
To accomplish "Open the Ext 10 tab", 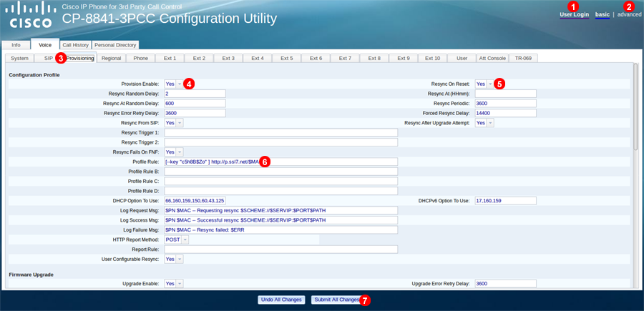I will (432, 58).
